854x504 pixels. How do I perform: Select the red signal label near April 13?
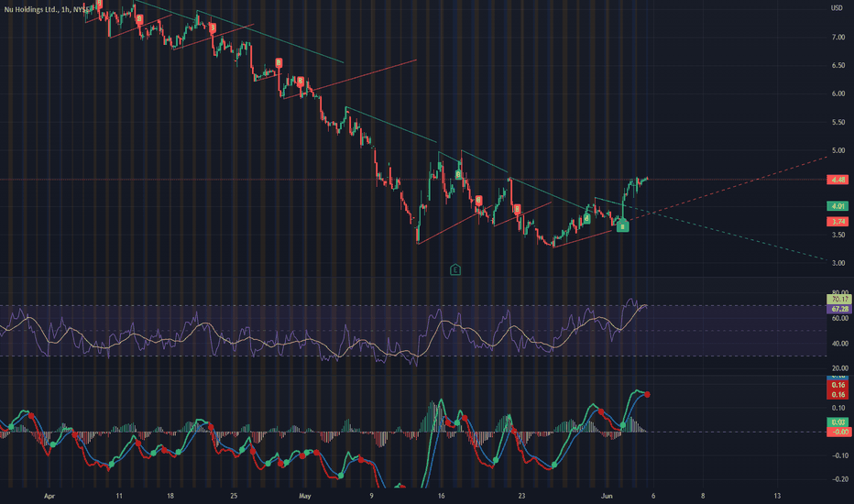point(139,19)
